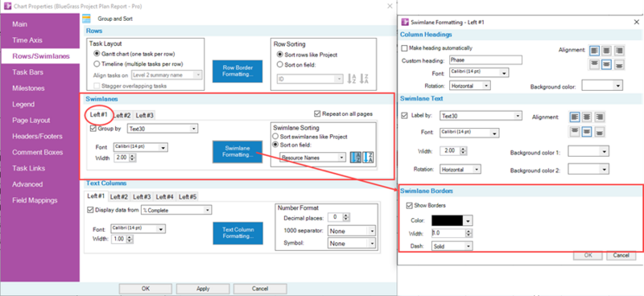
Task: Click the Swimlane Formatting title bar app icon
Action: [405, 23]
